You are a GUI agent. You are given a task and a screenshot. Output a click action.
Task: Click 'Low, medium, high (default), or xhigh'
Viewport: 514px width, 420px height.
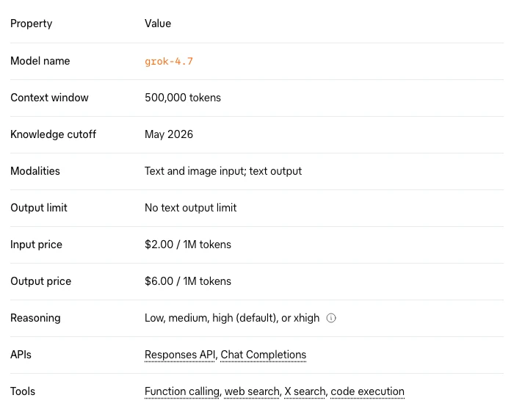(232, 318)
